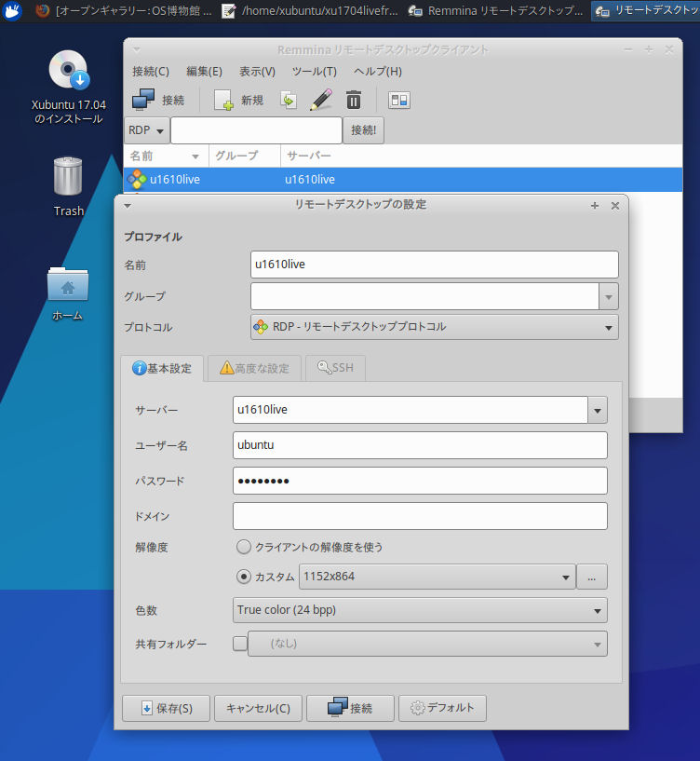
Task: Switch to the 基本設定 tab
Action: 162,368
